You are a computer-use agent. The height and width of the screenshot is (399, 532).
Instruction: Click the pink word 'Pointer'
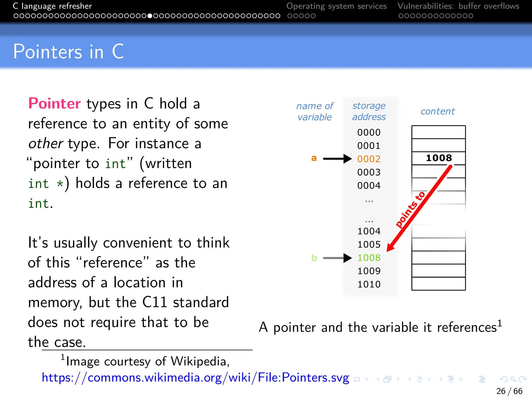click(x=55, y=104)
